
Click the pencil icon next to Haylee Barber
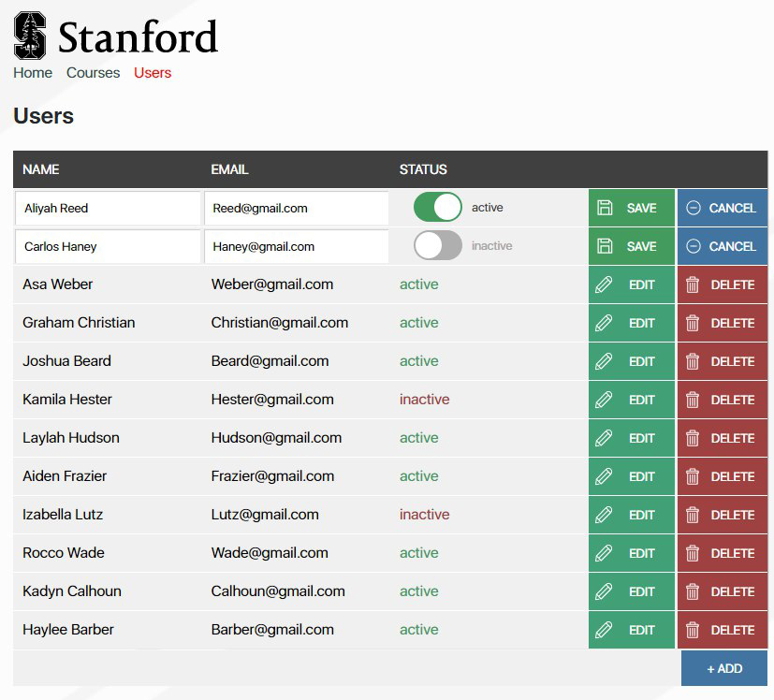click(604, 630)
